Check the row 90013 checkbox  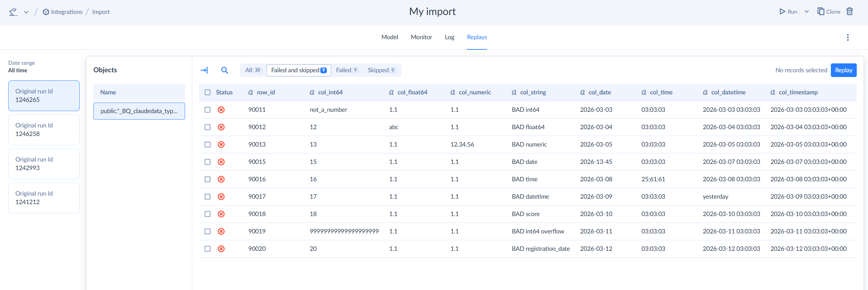[x=208, y=144]
